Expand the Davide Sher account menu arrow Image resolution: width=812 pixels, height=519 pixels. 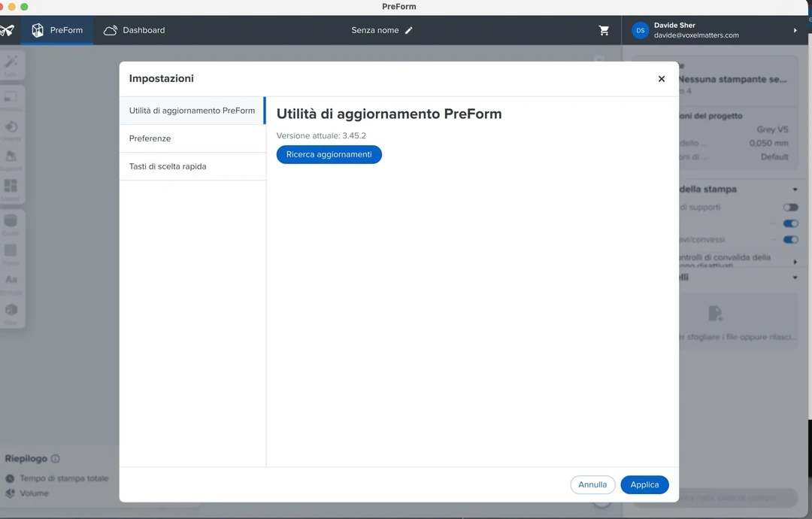click(795, 31)
